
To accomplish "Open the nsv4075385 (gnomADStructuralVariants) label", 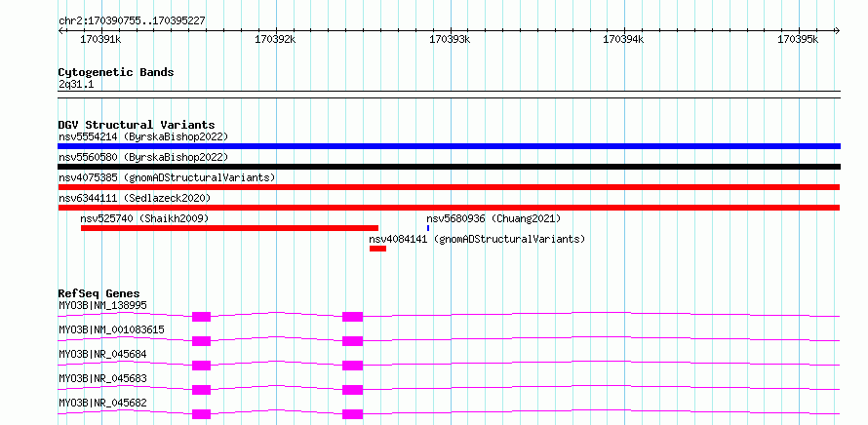I will click(167, 177).
